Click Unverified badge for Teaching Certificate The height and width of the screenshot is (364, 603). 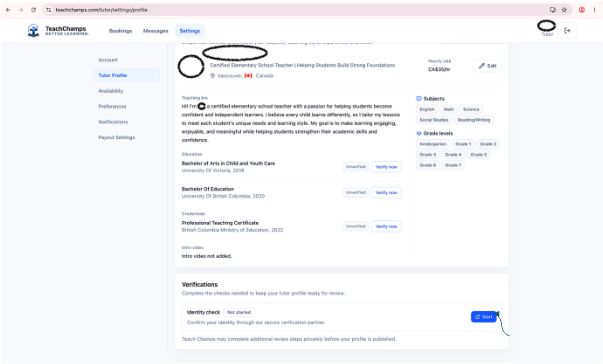(x=355, y=226)
